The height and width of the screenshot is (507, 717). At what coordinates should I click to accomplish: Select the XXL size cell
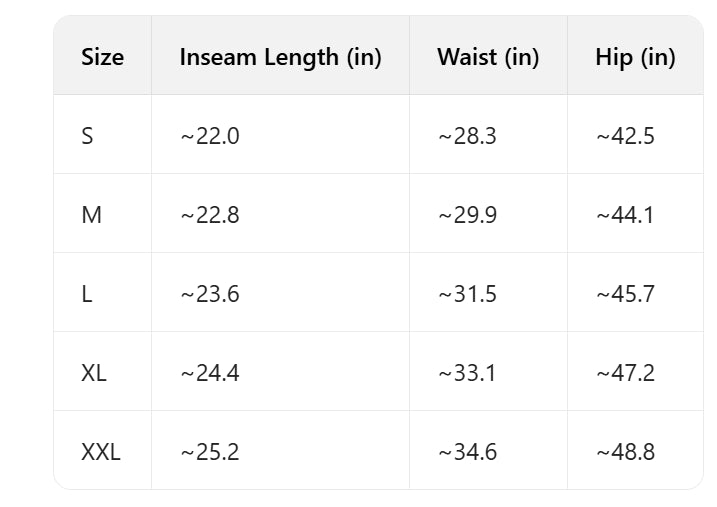point(101,452)
